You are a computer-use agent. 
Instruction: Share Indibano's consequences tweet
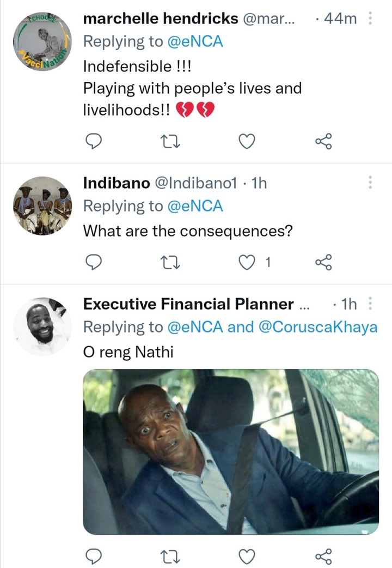(323, 262)
